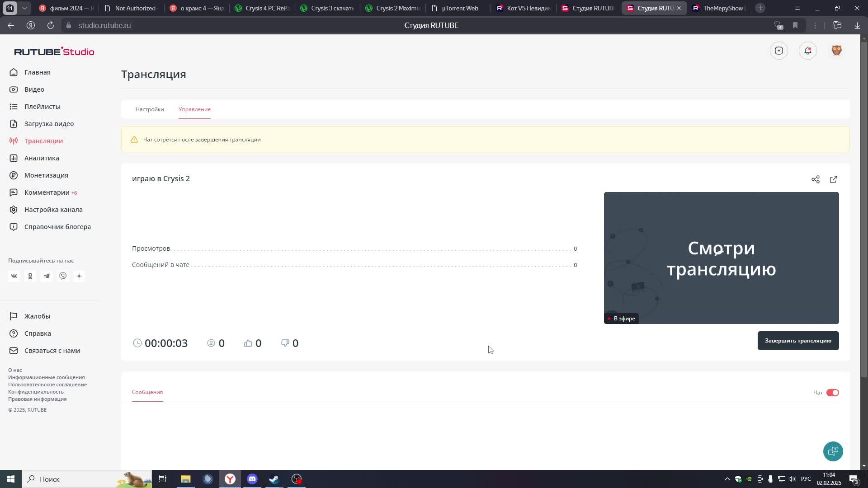Open Discord from the taskbar
The width and height of the screenshot is (868, 488).
[x=252, y=479]
